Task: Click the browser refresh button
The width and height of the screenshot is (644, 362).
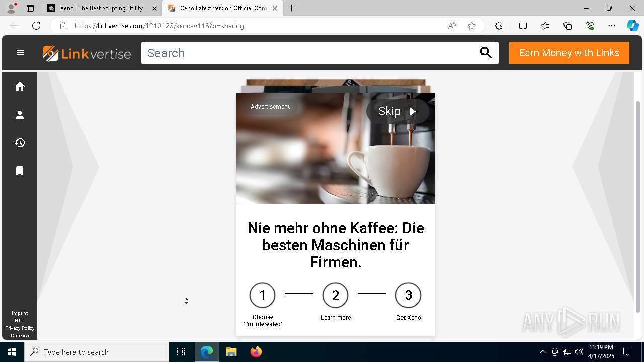Action: pyautogui.click(x=36, y=26)
